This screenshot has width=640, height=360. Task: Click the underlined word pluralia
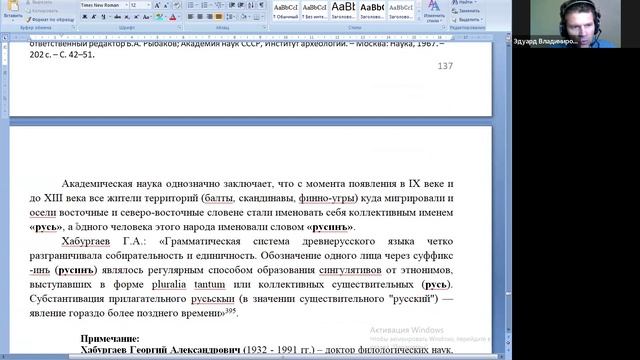[x=169, y=284]
